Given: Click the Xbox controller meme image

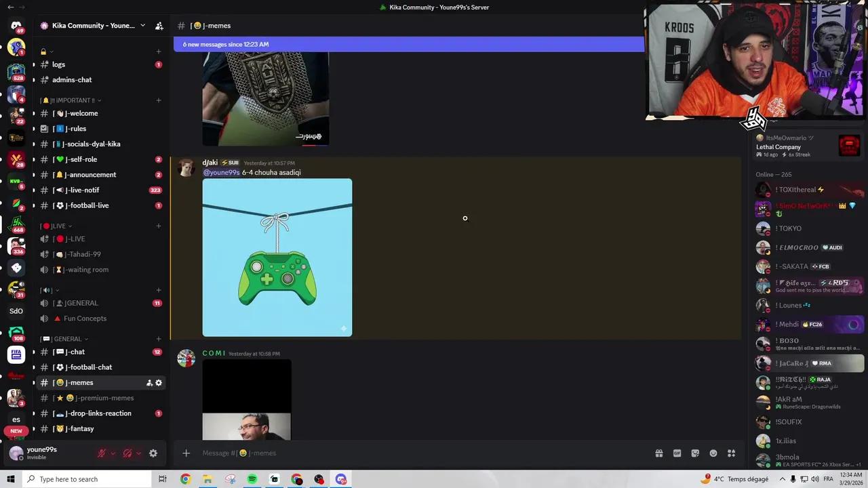Looking at the screenshot, I should point(277,258).
